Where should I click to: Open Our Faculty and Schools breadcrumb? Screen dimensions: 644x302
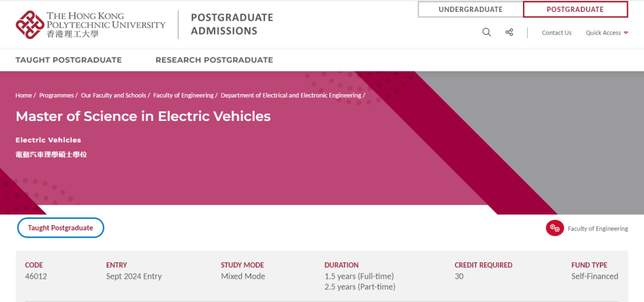(113, 95)
